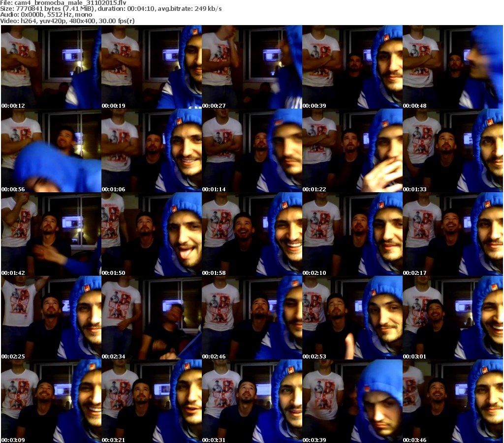Screen dimensions: 504x443
Task: Select the thumbnail frame stamped 00:00:27
Action: coord(252,67)
